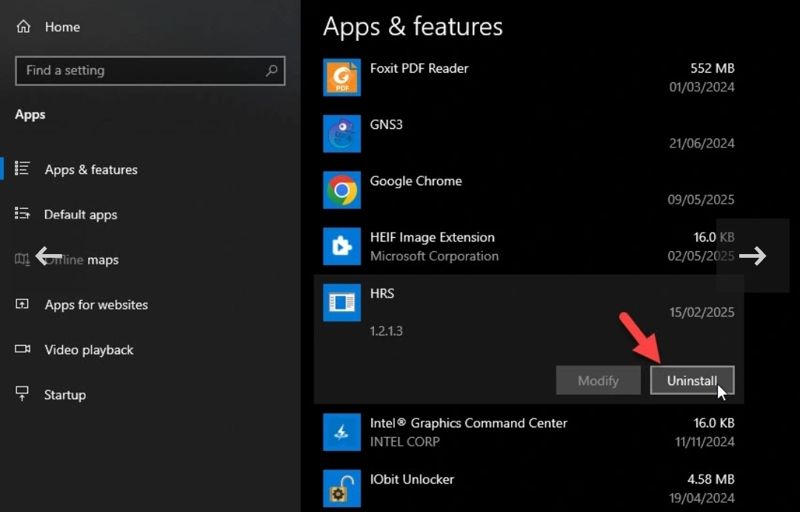Click the HEIF Image Extension icon
Screen dimensions: 800x512
[x=342, y=246]
